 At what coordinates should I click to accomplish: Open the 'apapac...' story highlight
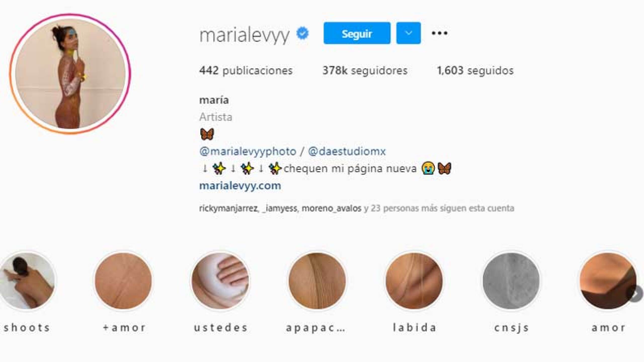[x=317, y=281]
